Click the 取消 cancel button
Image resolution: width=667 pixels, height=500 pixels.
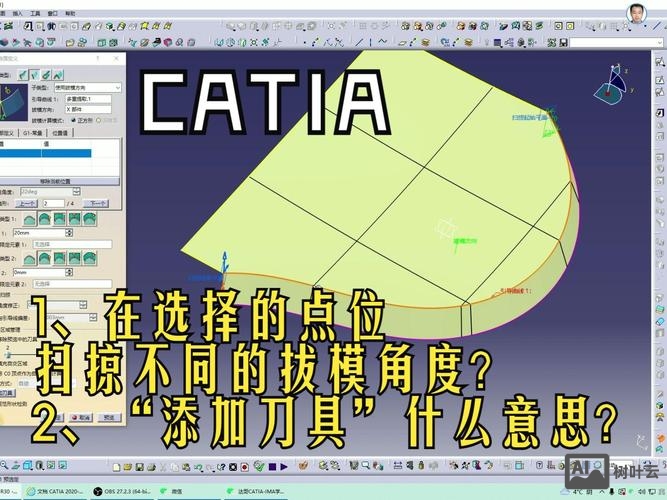click(81, 418)
